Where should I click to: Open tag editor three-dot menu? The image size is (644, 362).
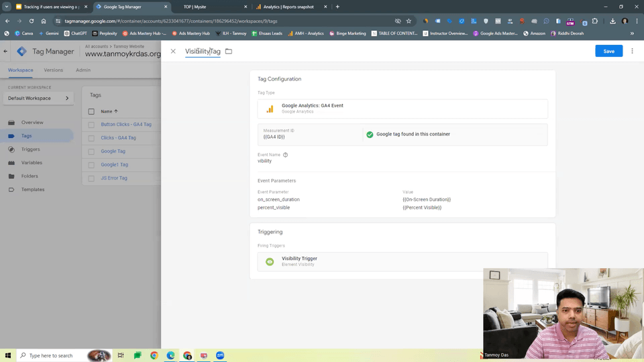(x=632, y=51)
